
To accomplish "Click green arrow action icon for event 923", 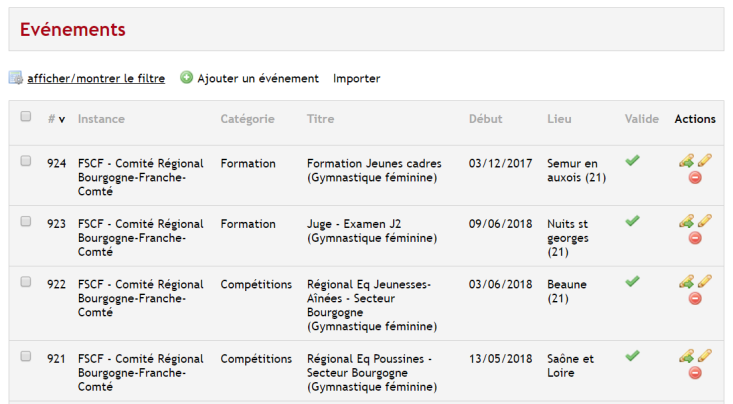I will click(686, 221).
